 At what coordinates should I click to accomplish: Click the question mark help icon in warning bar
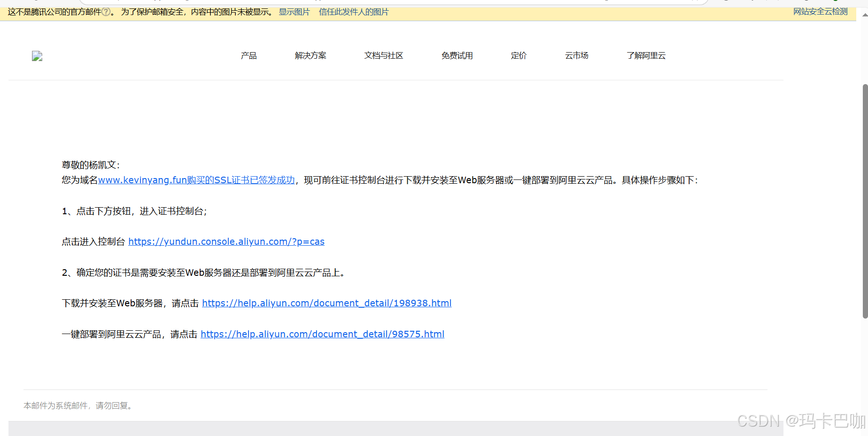(106, 12)
